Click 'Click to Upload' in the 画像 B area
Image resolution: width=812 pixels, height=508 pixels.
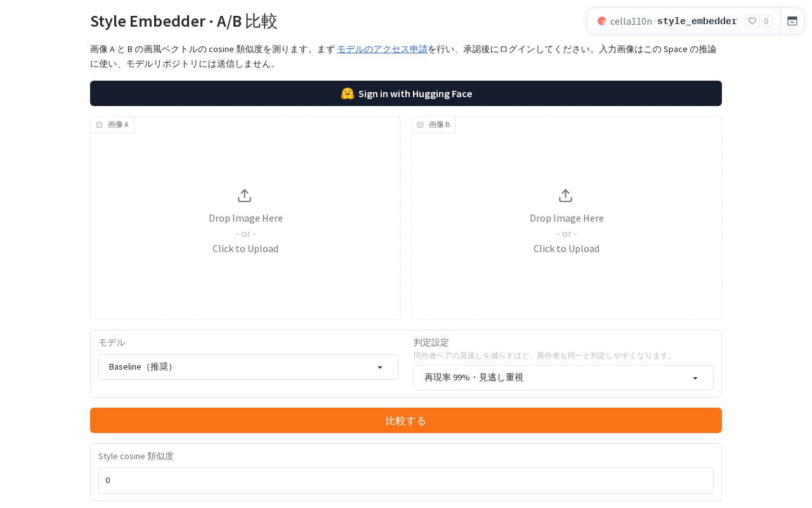coord(566,248)
